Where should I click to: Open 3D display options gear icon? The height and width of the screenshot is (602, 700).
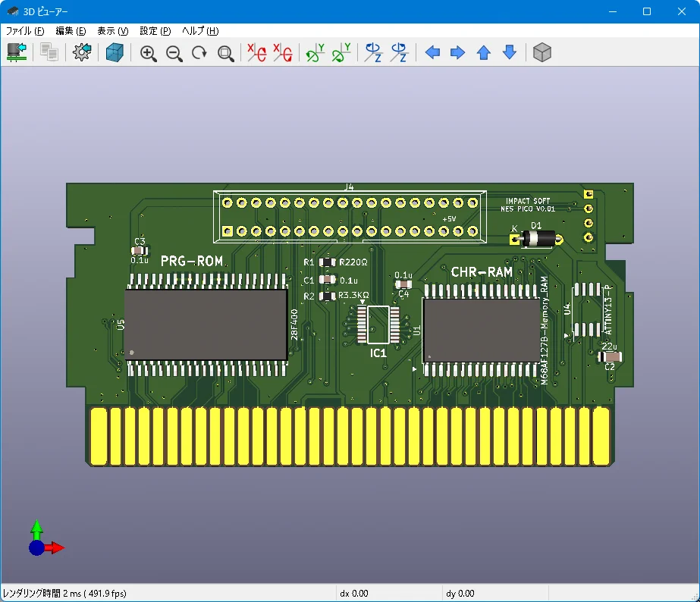82,52
